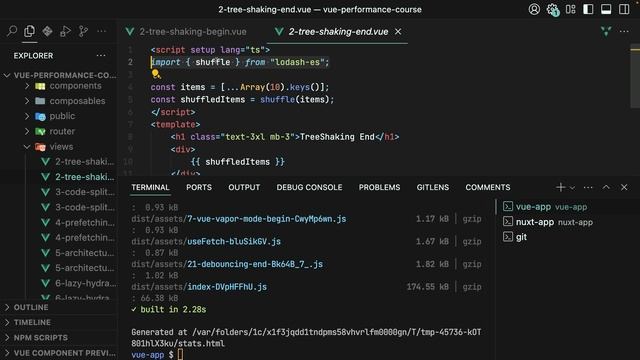Switch to the TERMINAL panel tab

coord(150,187)
